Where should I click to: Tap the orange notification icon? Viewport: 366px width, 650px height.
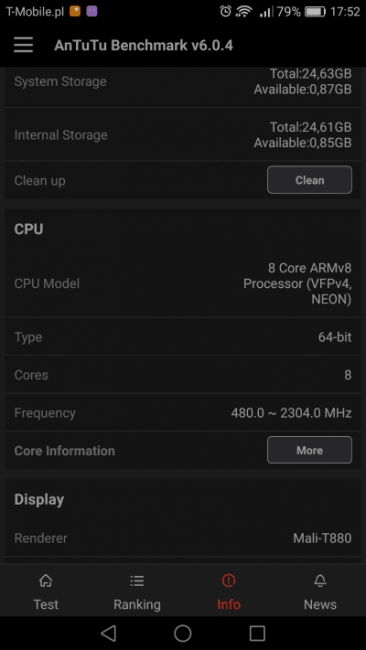[75, 11]
